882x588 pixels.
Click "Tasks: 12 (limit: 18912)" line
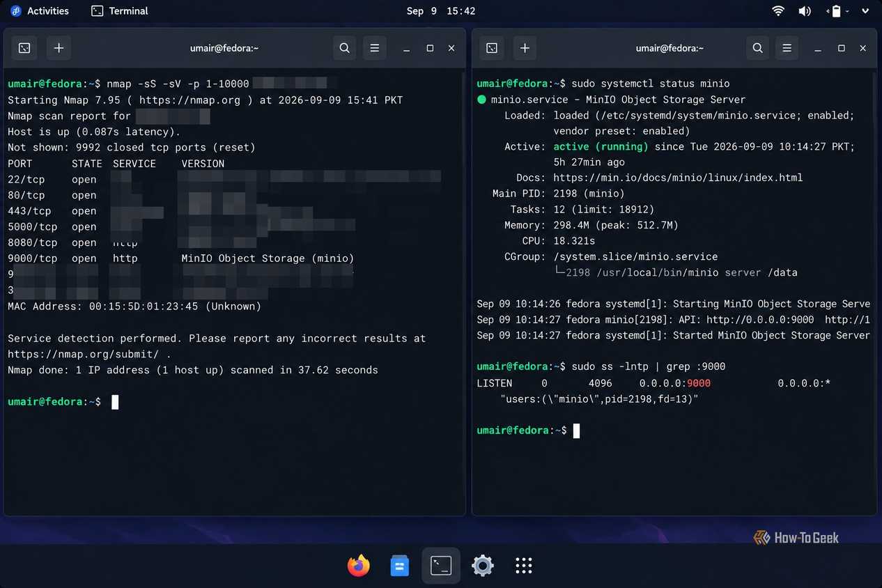[583, 210]
